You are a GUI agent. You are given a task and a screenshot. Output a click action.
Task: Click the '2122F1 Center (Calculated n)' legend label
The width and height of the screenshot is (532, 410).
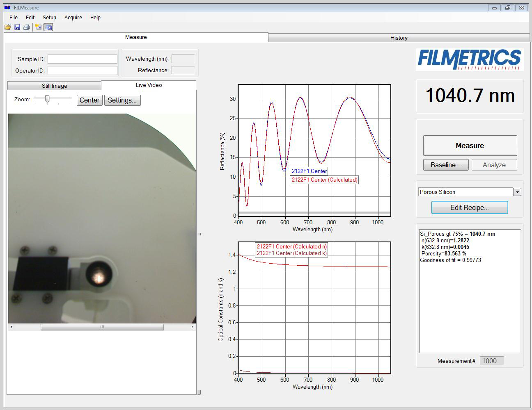pyautogui.click(x=292, y=246)
